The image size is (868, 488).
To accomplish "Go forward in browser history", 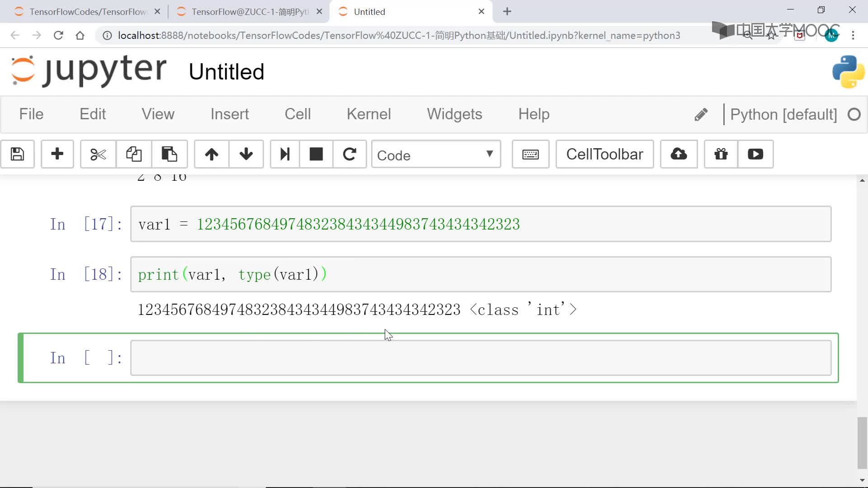I will point(37,35).
